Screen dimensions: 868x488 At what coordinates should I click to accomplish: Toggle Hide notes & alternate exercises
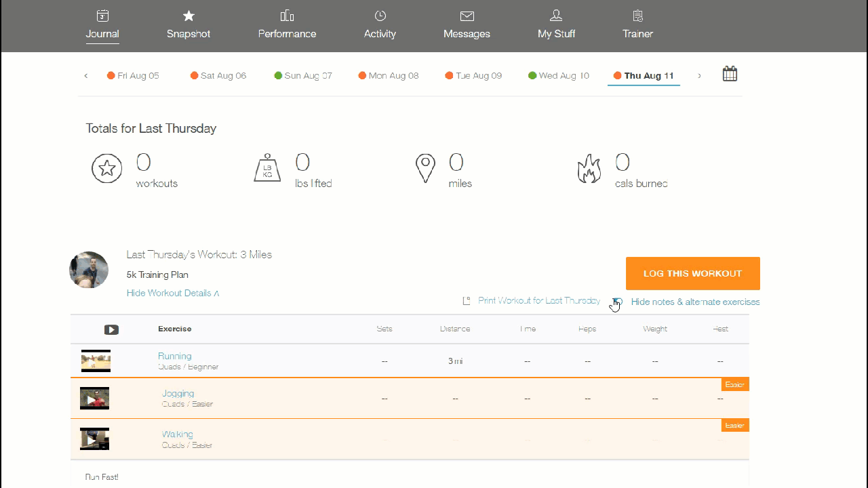(x=694, y=302)
